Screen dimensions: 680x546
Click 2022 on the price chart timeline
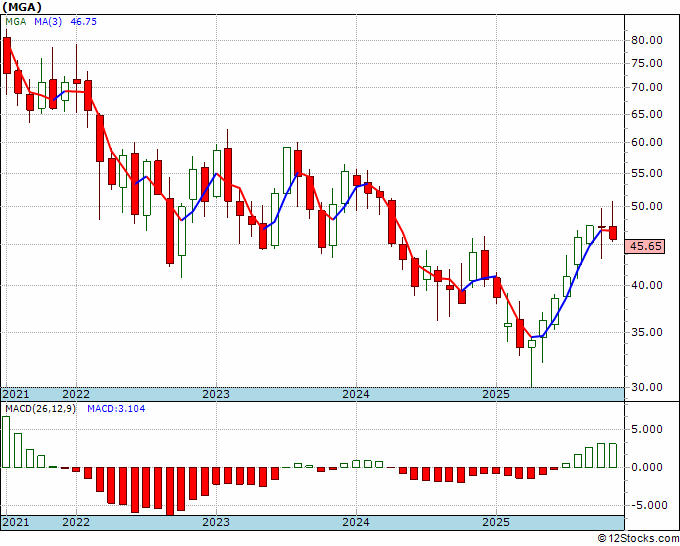76,394
